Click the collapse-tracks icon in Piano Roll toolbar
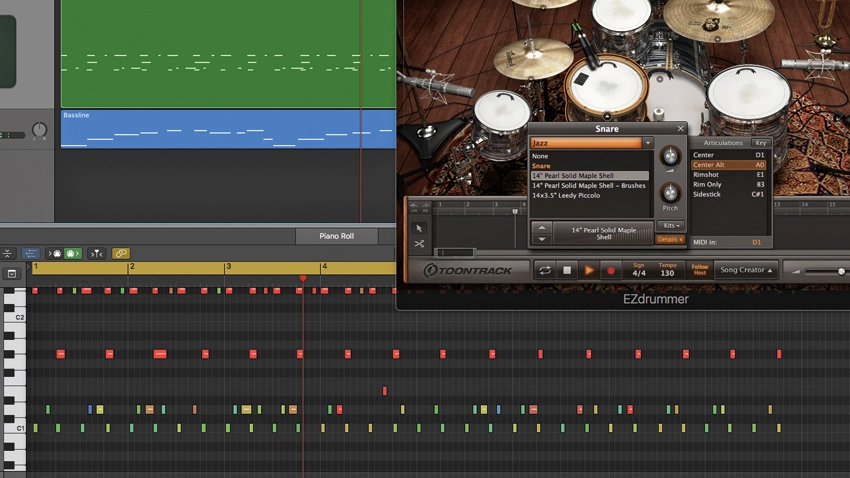 8,253
